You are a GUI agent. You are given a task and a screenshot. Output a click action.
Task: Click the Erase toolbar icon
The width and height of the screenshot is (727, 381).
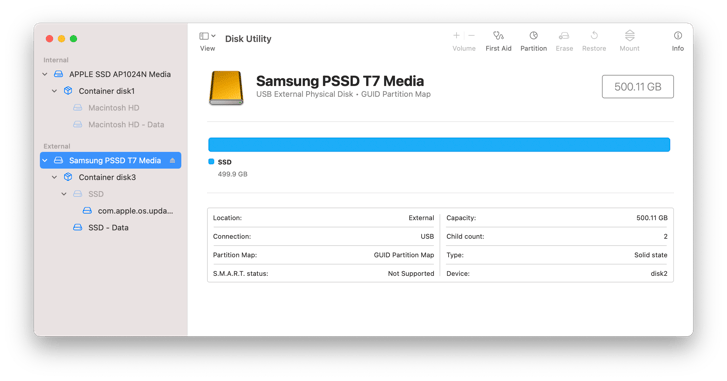click(564, 36)
